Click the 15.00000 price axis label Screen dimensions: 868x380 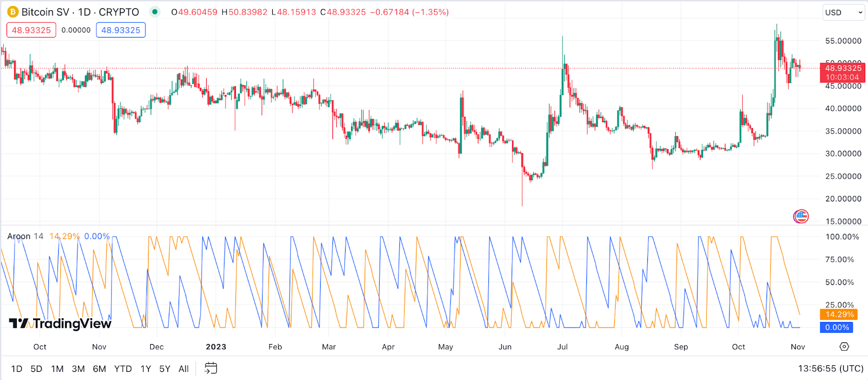[x=843, y=221]
